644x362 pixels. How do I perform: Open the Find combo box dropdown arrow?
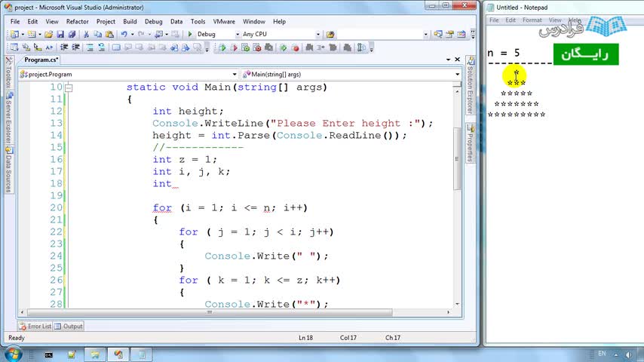(x=425, y=35)
